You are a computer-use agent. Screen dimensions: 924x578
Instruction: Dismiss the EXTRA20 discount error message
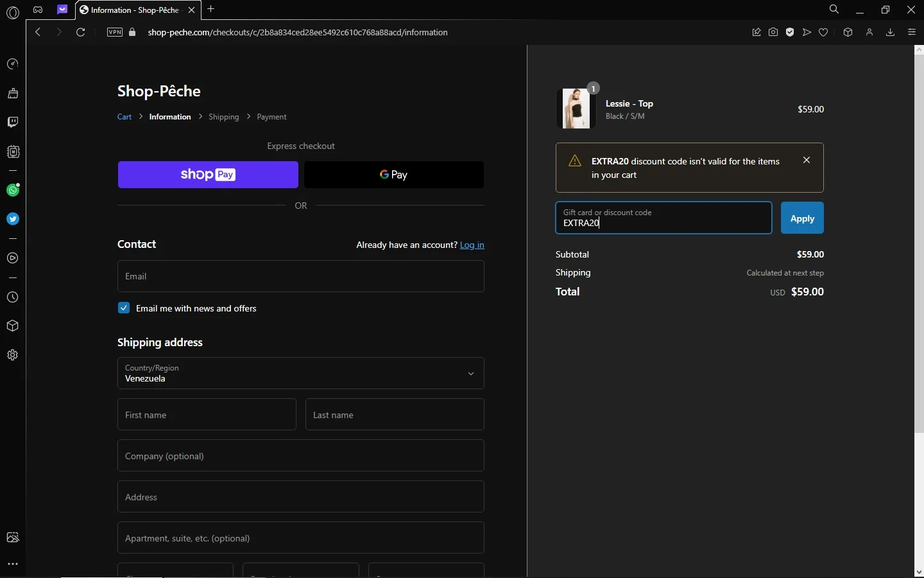[807, 160]
